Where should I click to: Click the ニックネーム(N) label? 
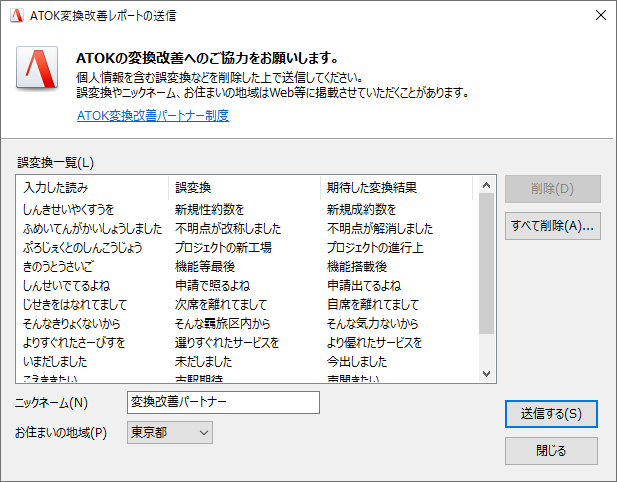click(51, 403)
